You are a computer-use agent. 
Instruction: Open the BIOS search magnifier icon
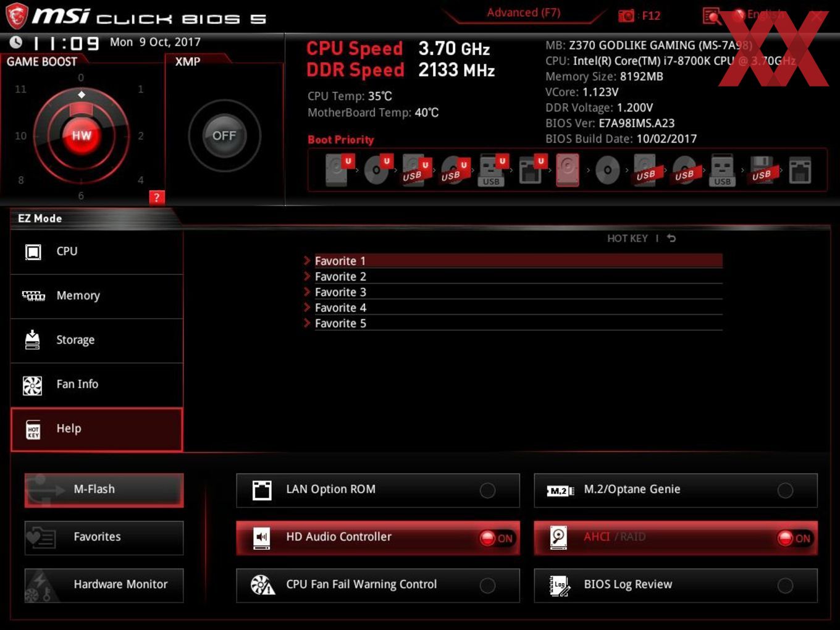pos(712,16)
